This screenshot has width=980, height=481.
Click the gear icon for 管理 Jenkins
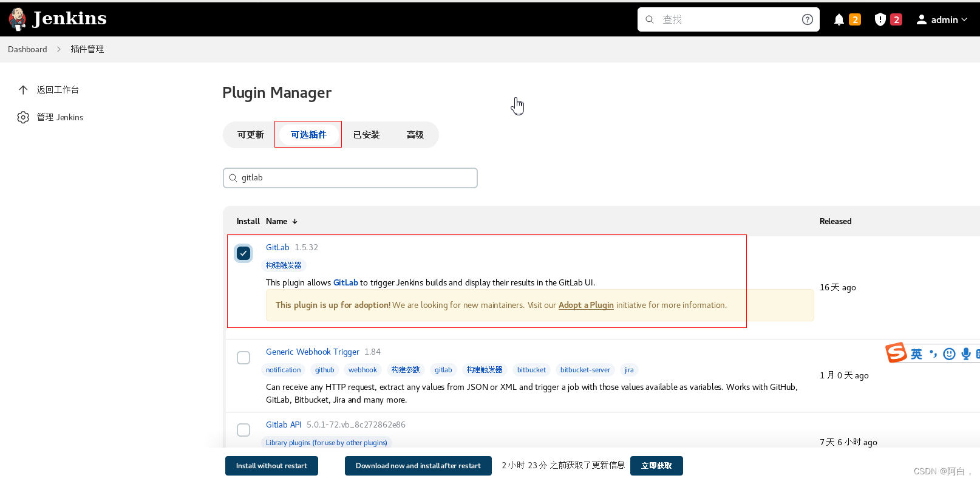tap(23, 117)
